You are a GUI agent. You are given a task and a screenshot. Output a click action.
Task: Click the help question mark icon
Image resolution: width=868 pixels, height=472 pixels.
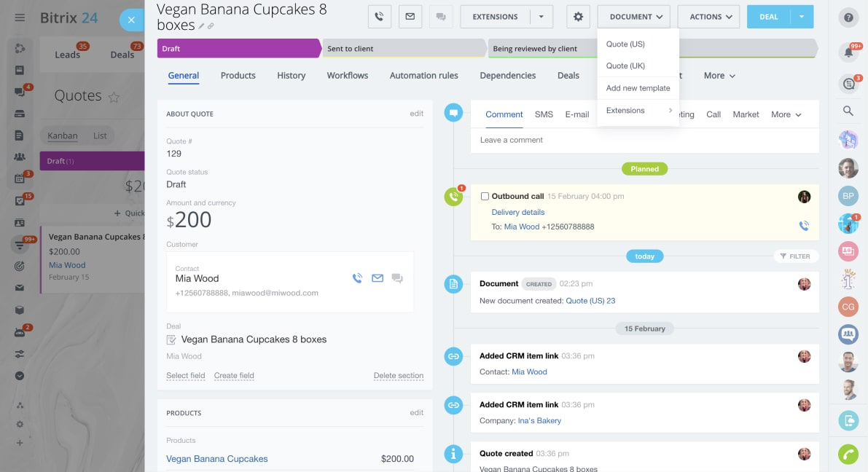[848, 17]
